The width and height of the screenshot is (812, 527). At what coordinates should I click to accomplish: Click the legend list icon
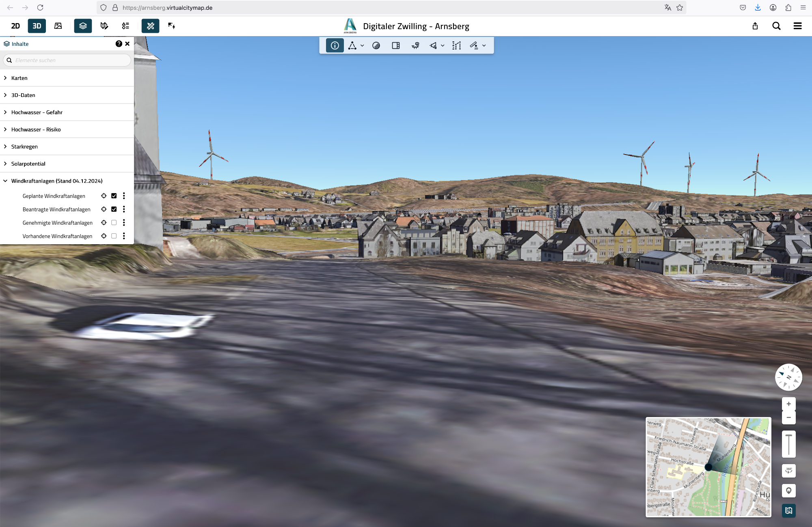pyautogui.click(x=125, y=26)
